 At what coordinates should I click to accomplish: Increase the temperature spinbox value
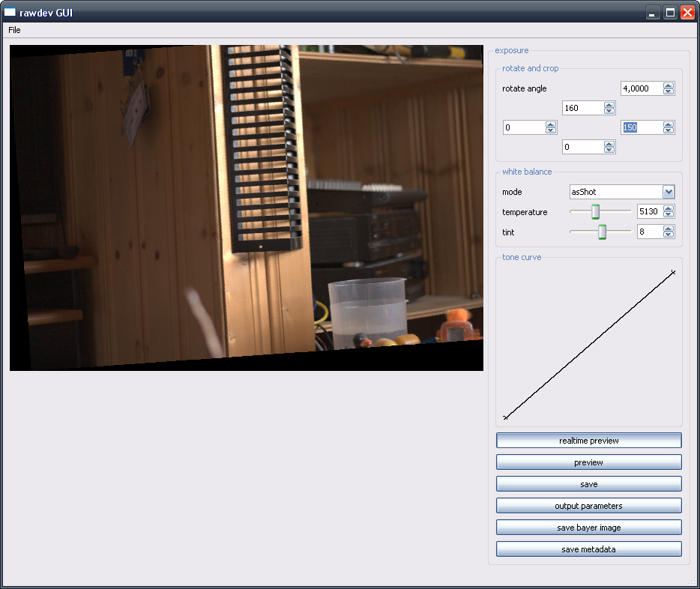pyautogui.click(x=669, y=208)
